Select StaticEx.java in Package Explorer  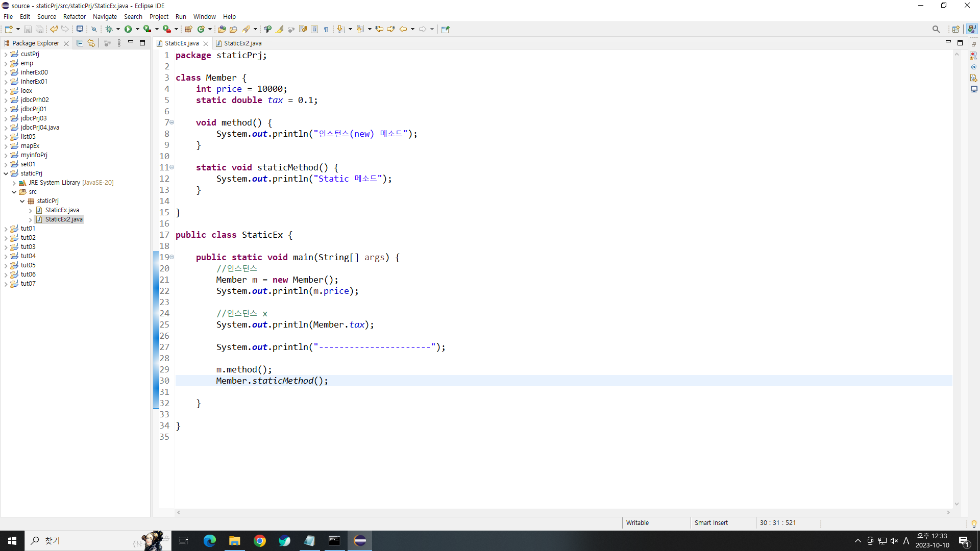pos(62,210)
